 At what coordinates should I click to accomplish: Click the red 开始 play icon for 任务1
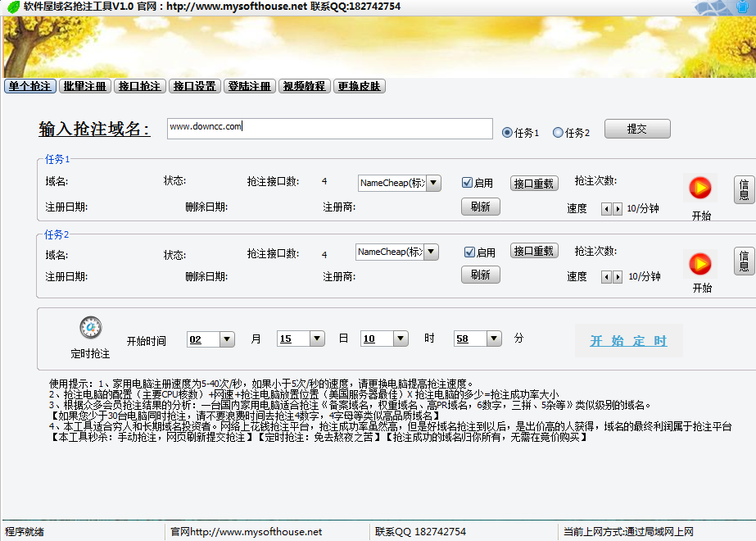699,188
